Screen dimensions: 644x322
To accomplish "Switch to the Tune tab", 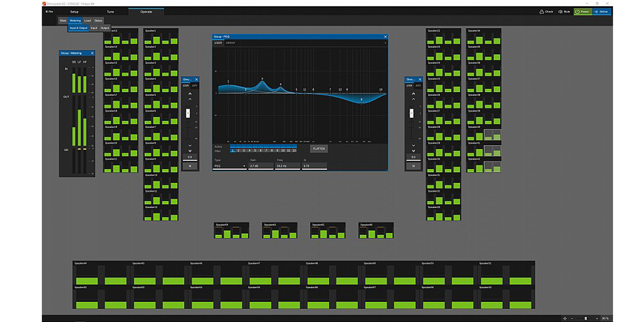I will click(x=110, y=12).
